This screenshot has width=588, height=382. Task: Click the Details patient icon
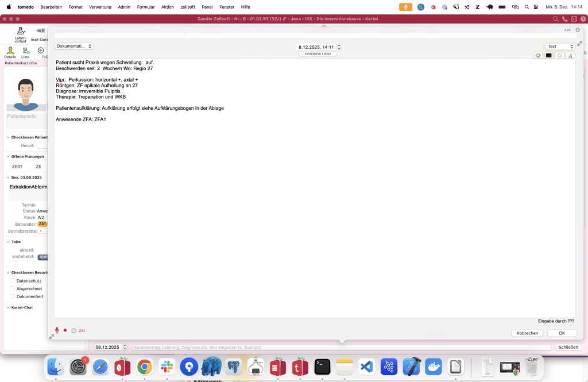coord(10,52)
